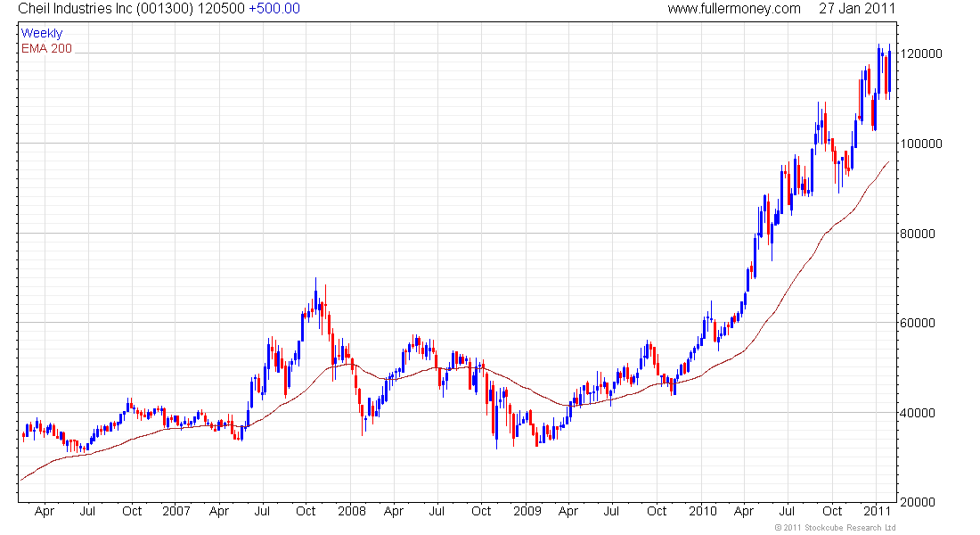This screenshot has height=535, width=980.
Task: Click the first 'Apr' label before 2007
Action: [45, 512]
